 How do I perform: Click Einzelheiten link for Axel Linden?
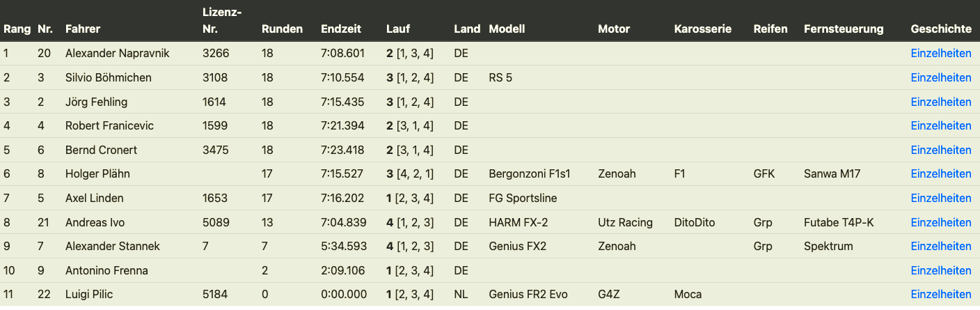tap(940, 198)
